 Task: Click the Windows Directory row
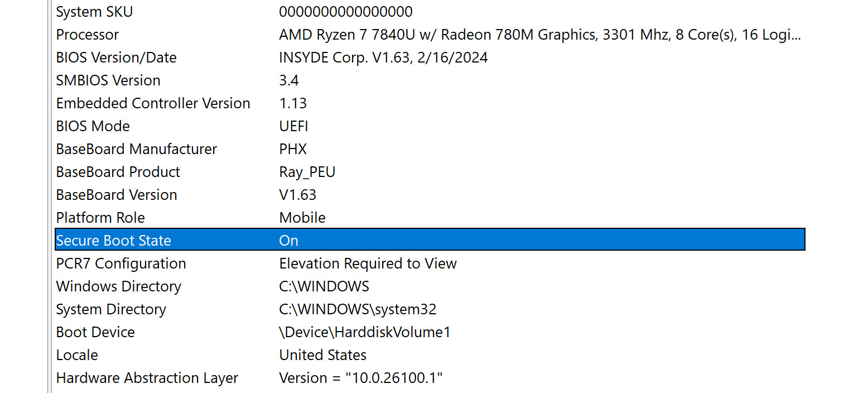point(118,286)
